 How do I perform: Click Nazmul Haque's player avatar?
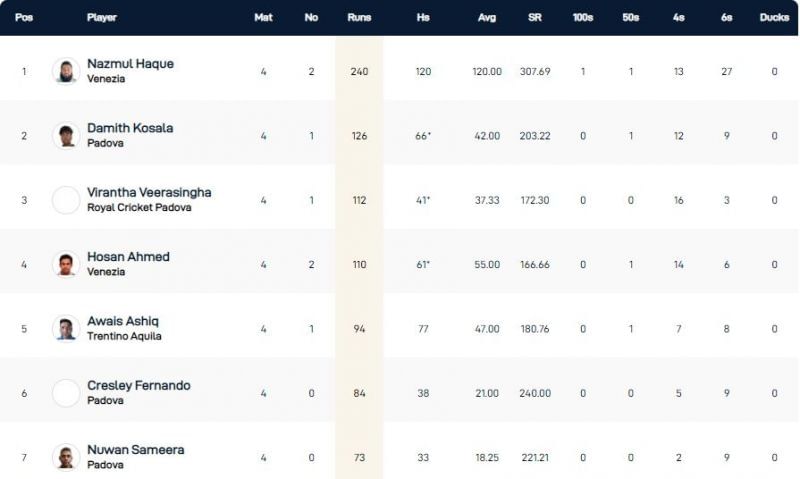66,71
